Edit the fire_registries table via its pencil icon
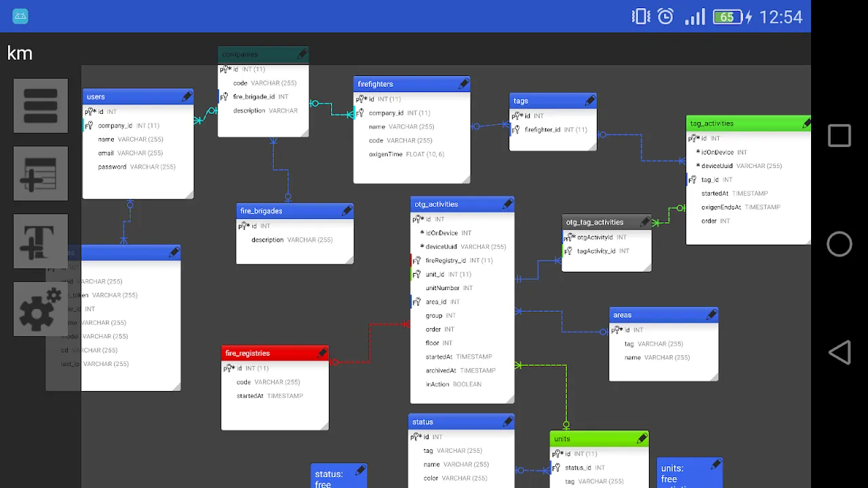The image size is (868, 488). coord(323,352)
